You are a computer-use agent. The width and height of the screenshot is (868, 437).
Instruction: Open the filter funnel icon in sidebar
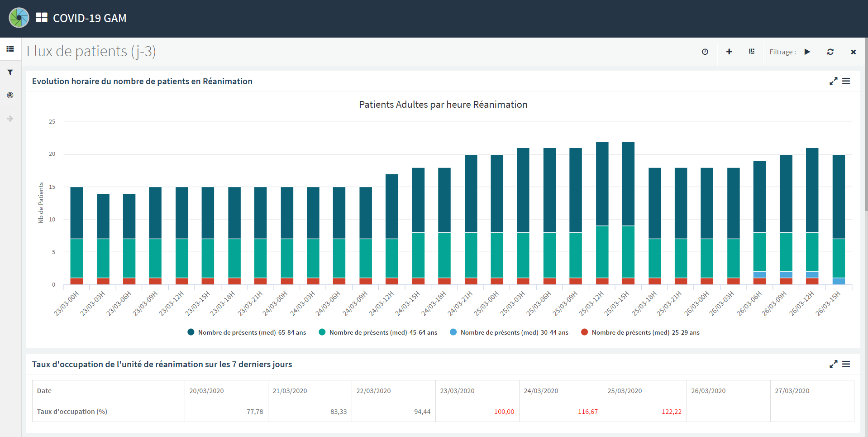(10, 72)
